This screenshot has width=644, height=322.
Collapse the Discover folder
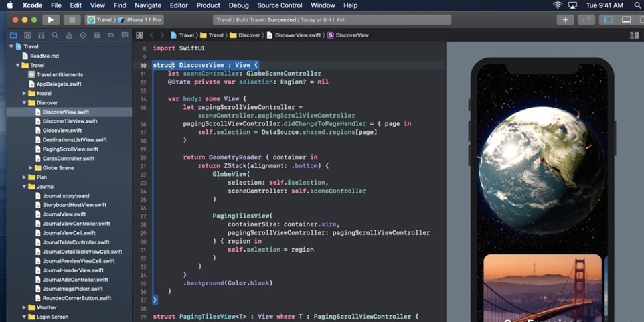24,103
